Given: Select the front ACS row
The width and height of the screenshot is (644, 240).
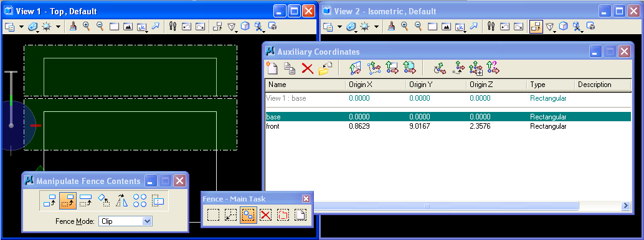Looking at the screenshot, I should pos(448,126).
